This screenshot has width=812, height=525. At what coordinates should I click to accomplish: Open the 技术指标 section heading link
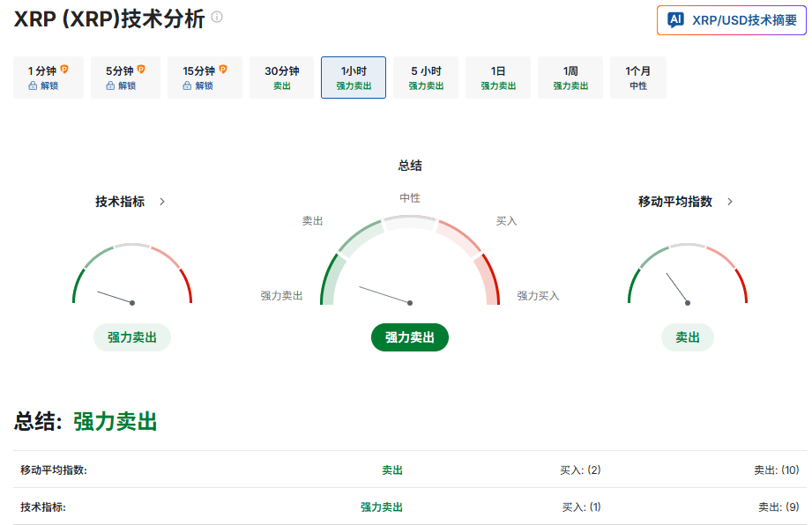(x=120, y=202)
